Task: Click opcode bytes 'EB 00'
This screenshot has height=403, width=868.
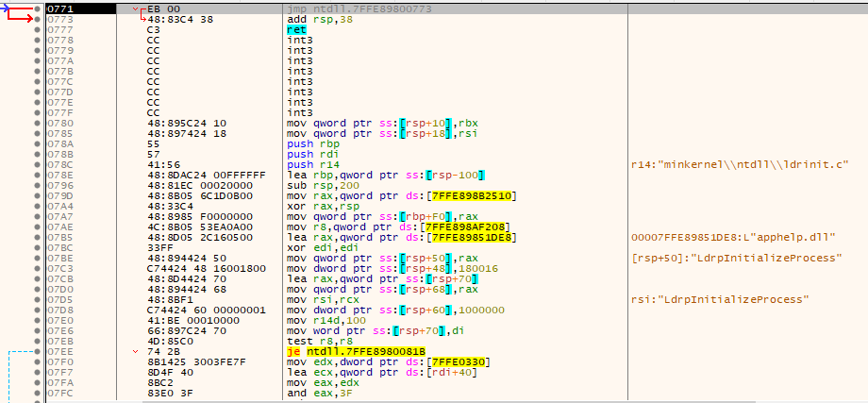Action: tap(164, 9)
